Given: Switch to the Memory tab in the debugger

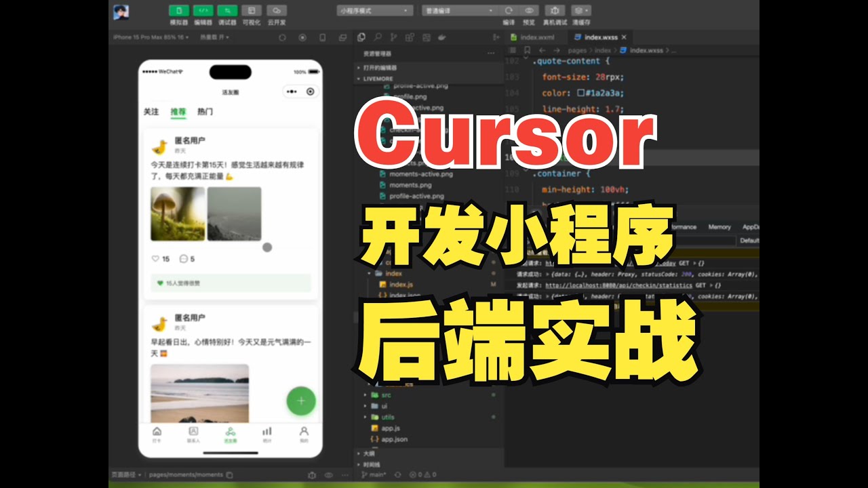Looking at the screenshot, I should tap(719, 227).
